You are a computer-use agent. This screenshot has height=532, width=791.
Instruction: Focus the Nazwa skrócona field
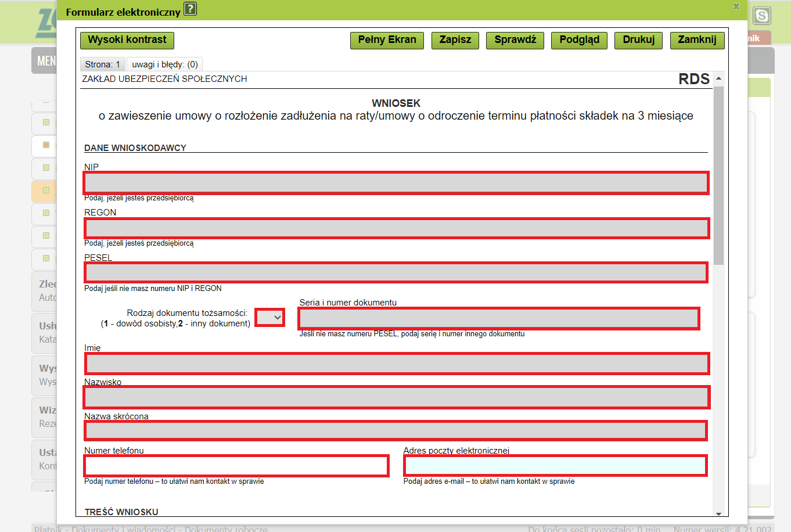pyautogui.click(x=396, y=430)
